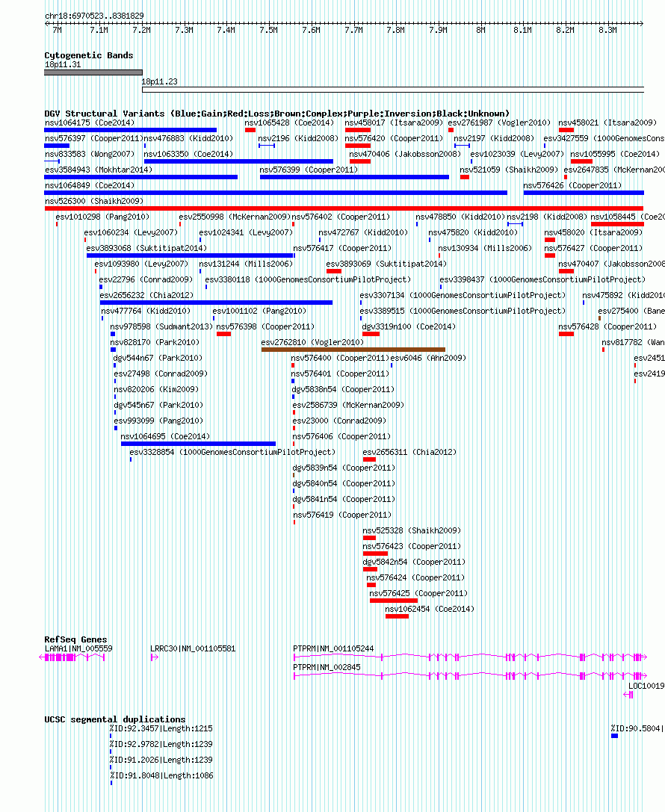This screenshot has height=812, width=665.
Task: Click nsv470406 (Jakobsson2008) label
Action: pyautogui.click(x=405, y=154)
